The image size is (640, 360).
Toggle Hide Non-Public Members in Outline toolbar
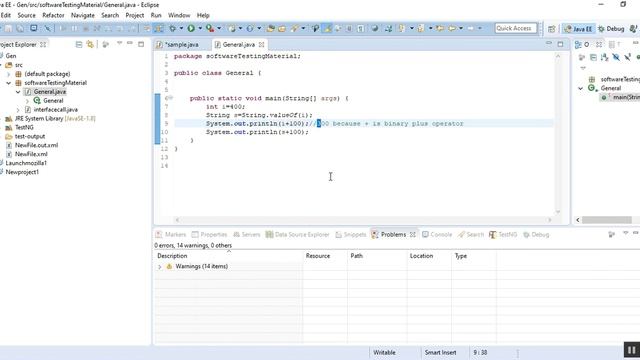[638, 57]
